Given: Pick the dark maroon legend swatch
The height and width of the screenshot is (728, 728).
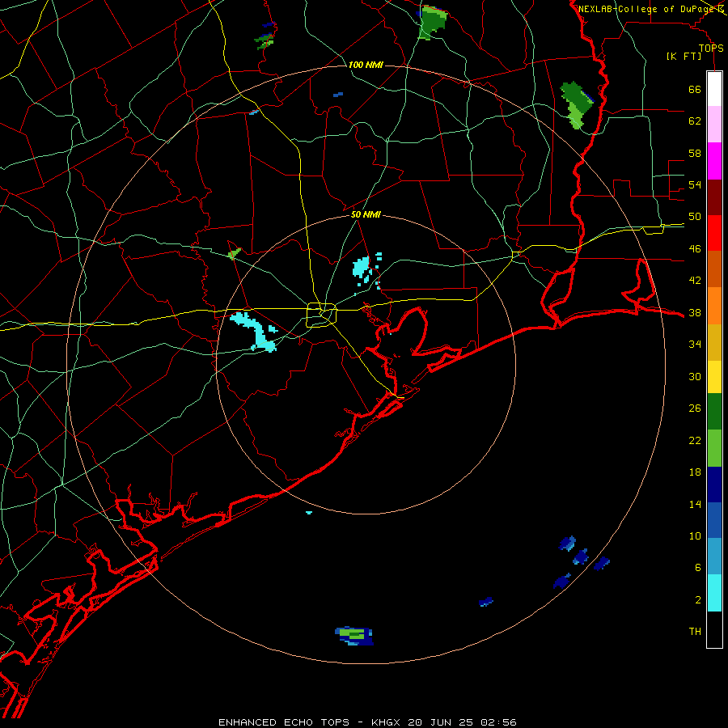Looking at the screenshot, I should coord(714,197).
